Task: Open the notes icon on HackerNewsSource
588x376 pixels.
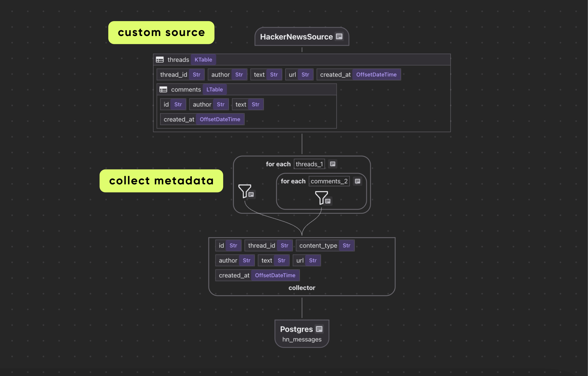Action: click(x=339, y=37)
